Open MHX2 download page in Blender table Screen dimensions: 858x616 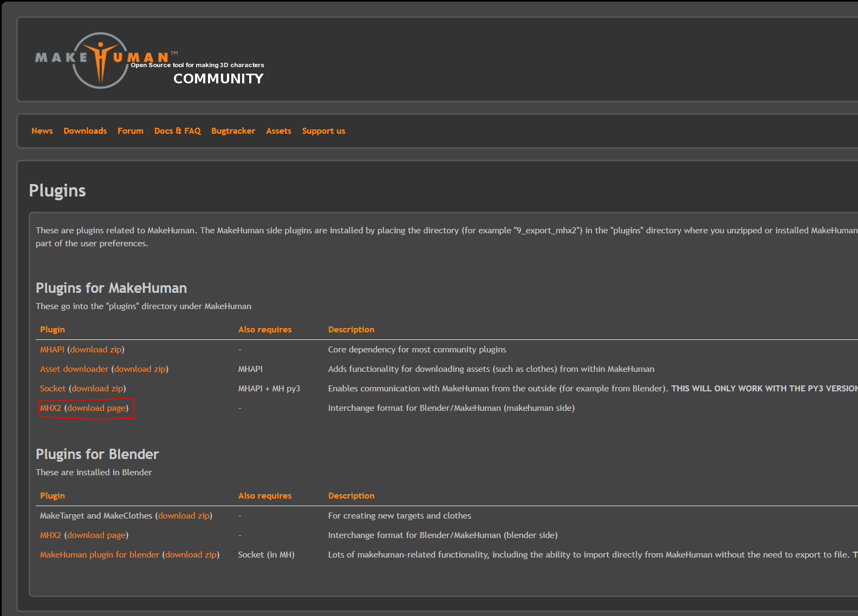click(96, 535)
